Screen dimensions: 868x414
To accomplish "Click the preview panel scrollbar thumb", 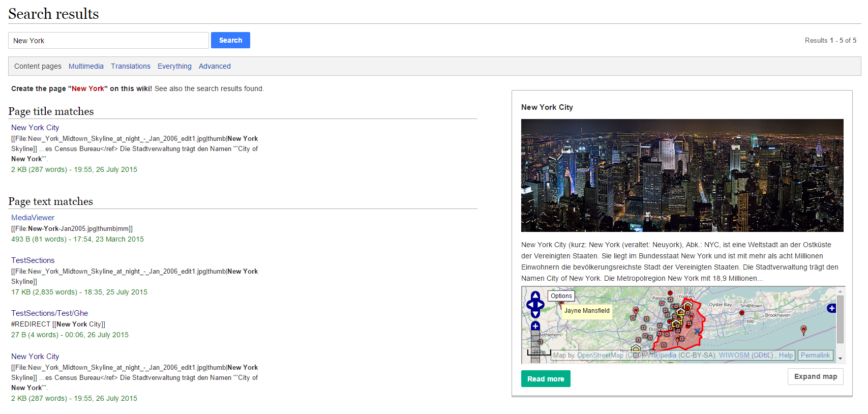I will pyautogui.click(x=840, y=319).
